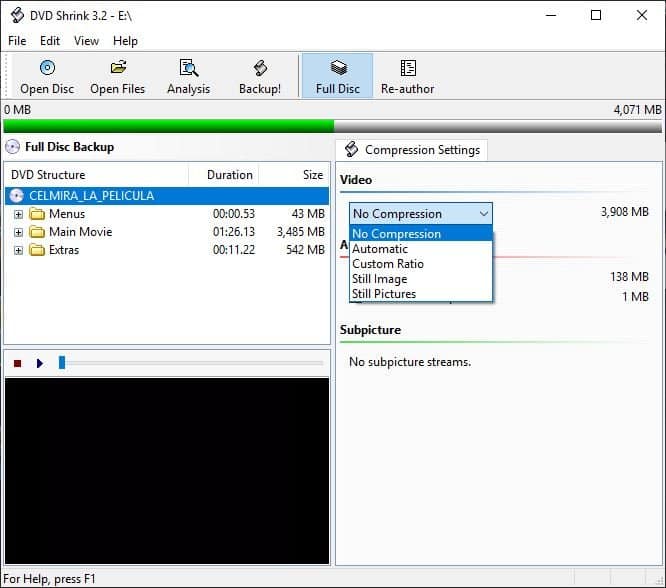666x588 pixels.
Task: Click the Open Disc toolbar icon
Action: coord(47,68)
